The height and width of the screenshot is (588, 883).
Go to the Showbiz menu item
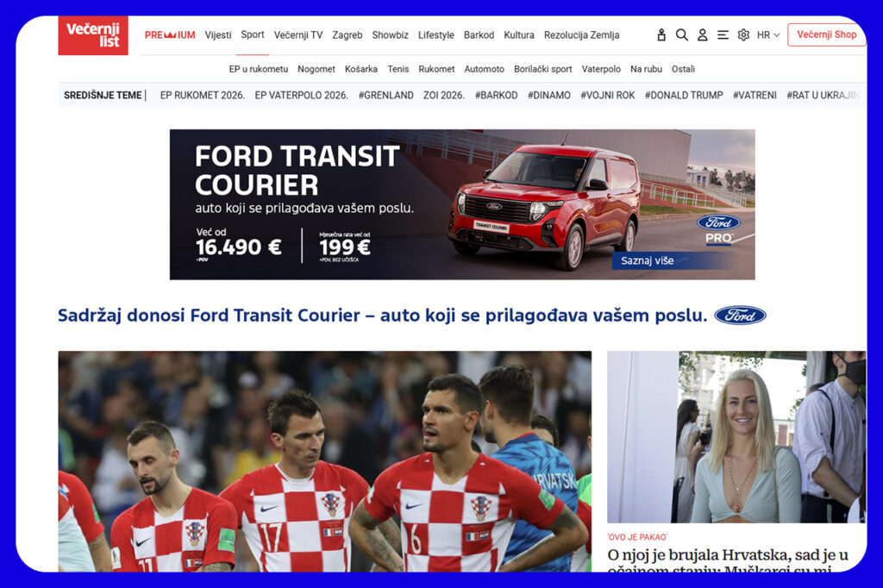pyautogui.click(x=390, y=35)
